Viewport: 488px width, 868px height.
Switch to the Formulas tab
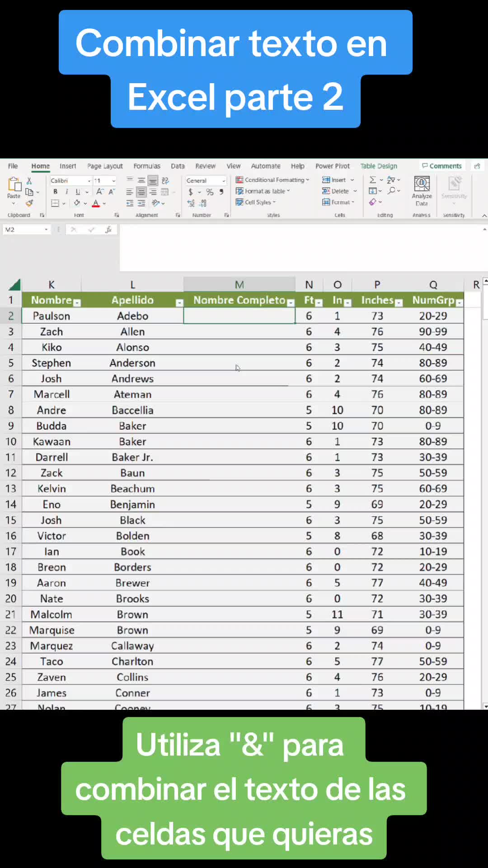[x=147, y=166]
